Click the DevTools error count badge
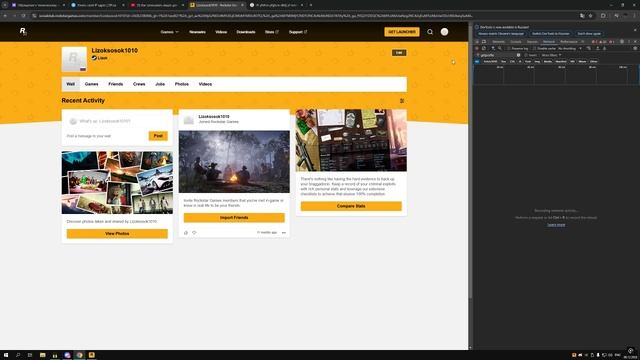 [x=594, y=42]
